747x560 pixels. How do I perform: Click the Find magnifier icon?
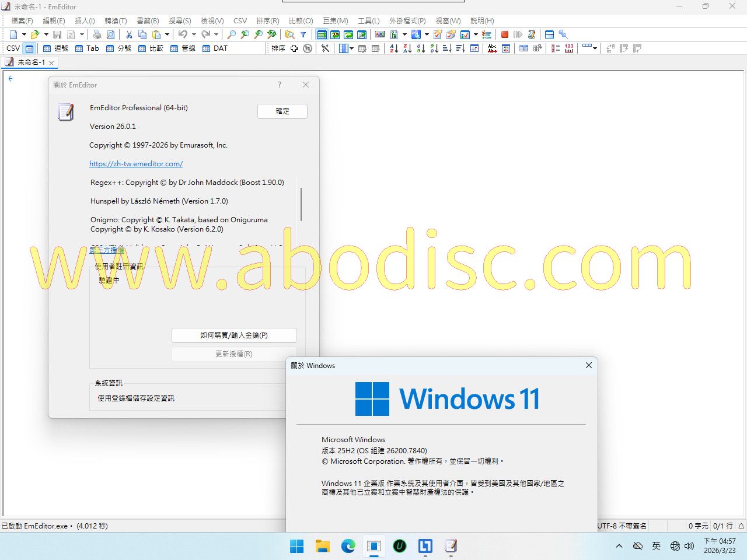[x=232, y=34]
